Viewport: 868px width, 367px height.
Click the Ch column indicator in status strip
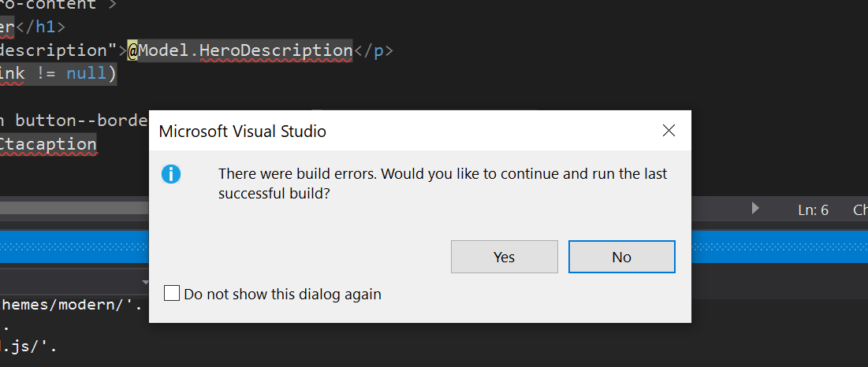point(860,210)
